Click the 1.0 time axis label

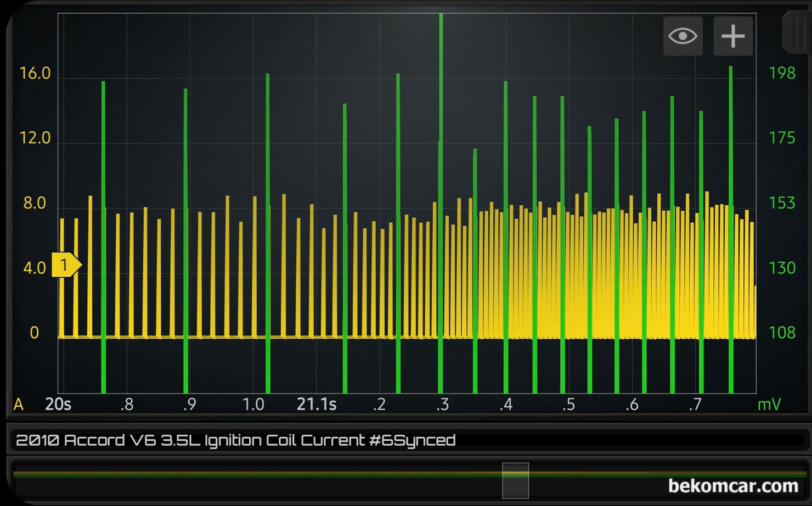(253, 404)
